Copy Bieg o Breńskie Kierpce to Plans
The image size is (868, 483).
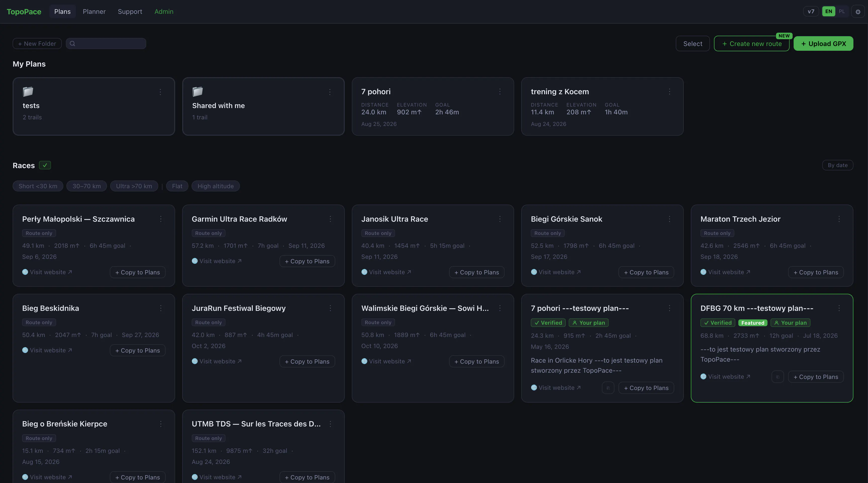(138, 477)
